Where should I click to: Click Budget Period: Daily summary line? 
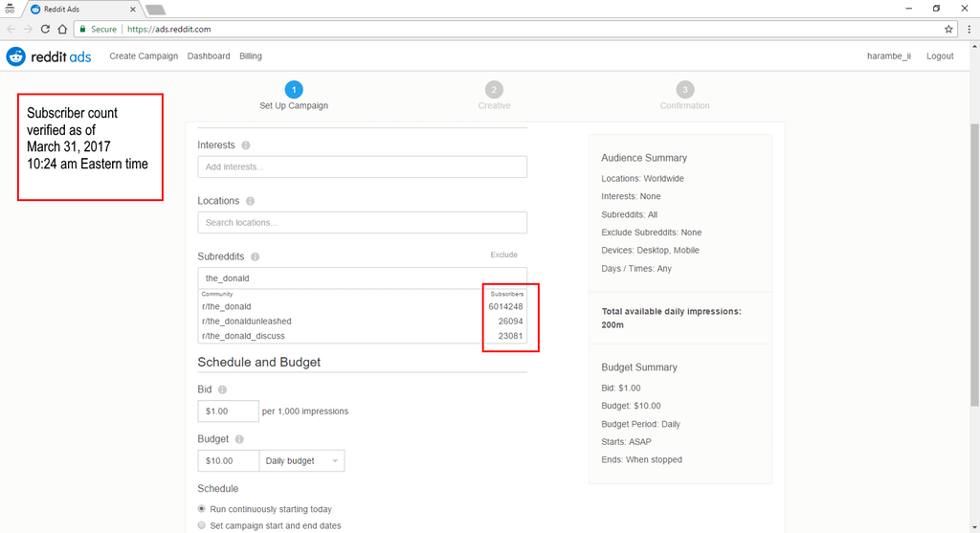tap(640, 424)
